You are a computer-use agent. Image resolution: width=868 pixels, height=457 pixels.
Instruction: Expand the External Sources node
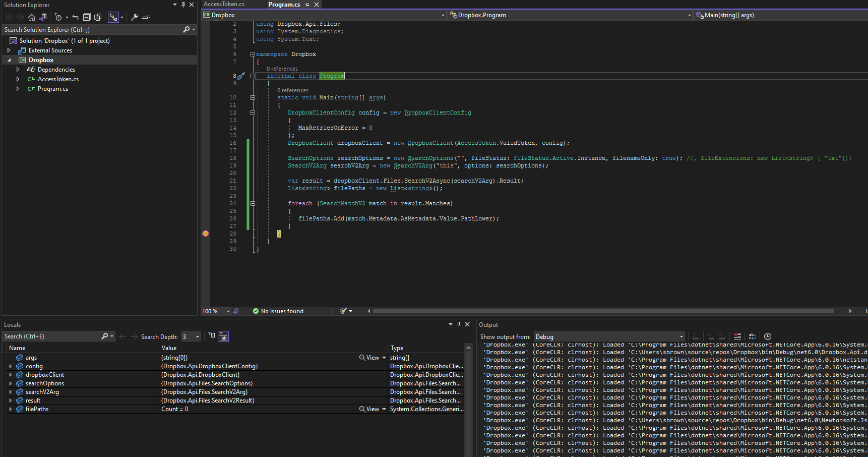pos(9,50)
